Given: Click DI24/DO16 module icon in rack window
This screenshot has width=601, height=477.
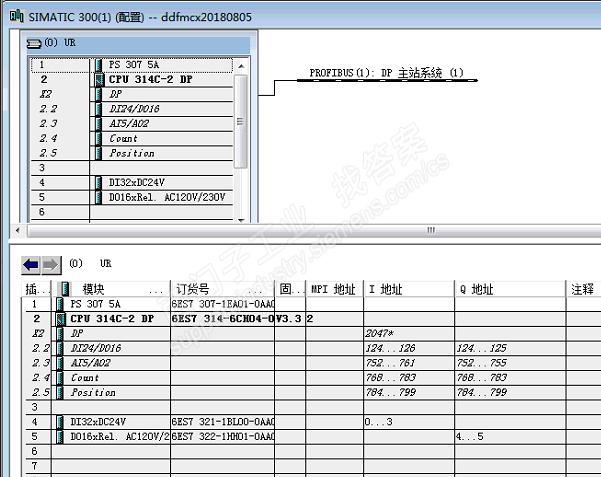Looking at the screenshot, I should (99, 109).
